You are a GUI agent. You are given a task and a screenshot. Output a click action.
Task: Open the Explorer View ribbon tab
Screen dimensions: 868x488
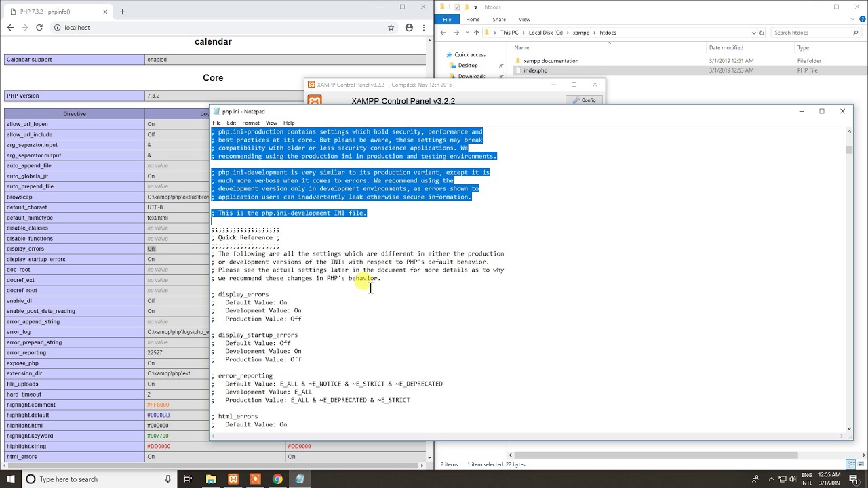click(x=524, y=20)
